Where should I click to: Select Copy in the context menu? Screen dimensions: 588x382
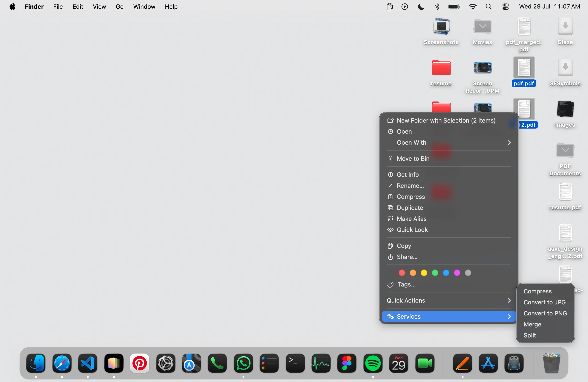click(449, 246)
